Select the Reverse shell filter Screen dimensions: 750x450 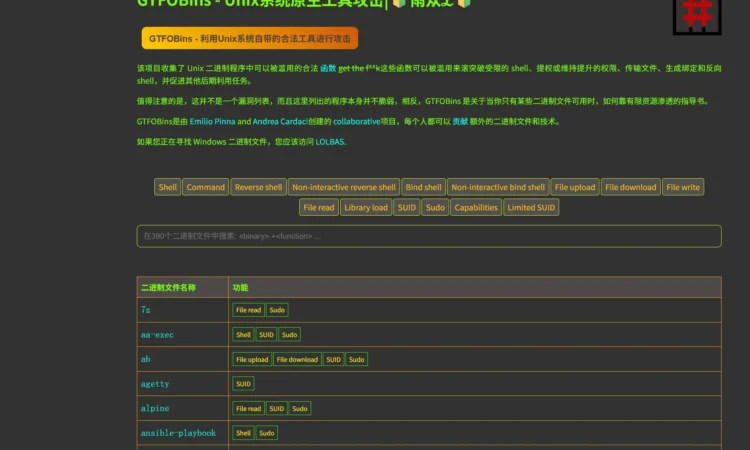258,187
